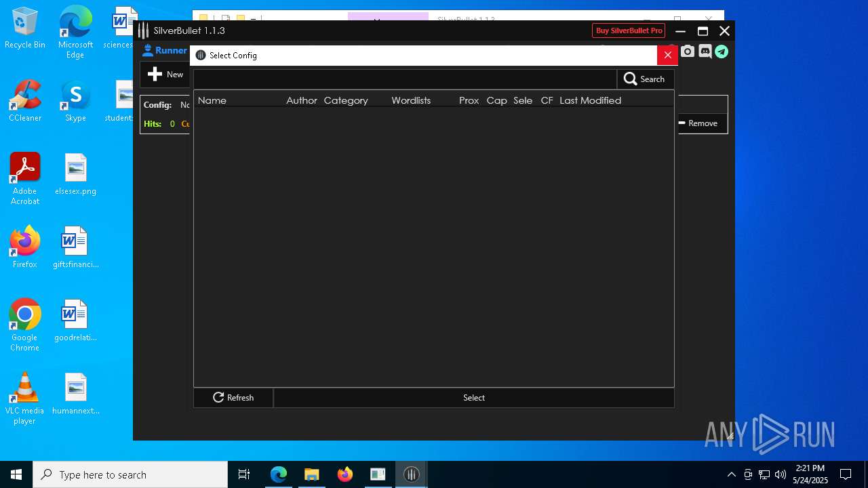Open Firefox desktop shortcut
This screenshot has height=488, width=868.
[25, 247]
